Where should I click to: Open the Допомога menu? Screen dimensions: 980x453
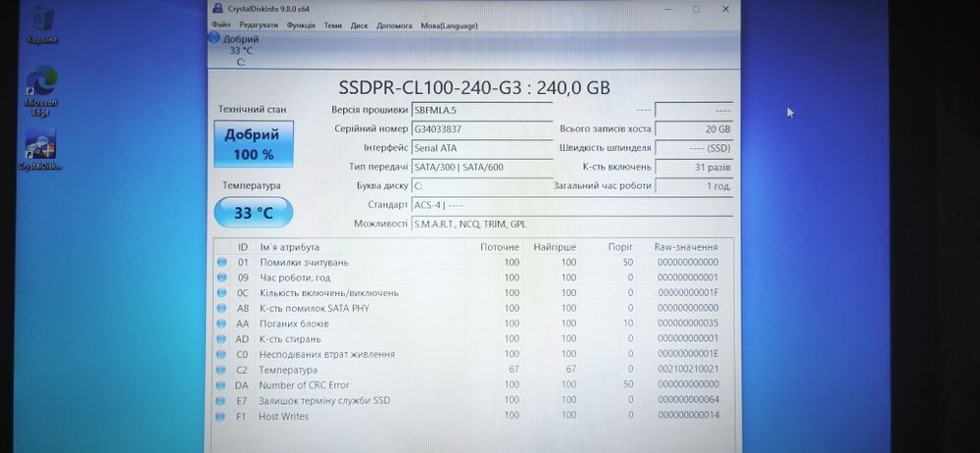[x=394, y=25]
